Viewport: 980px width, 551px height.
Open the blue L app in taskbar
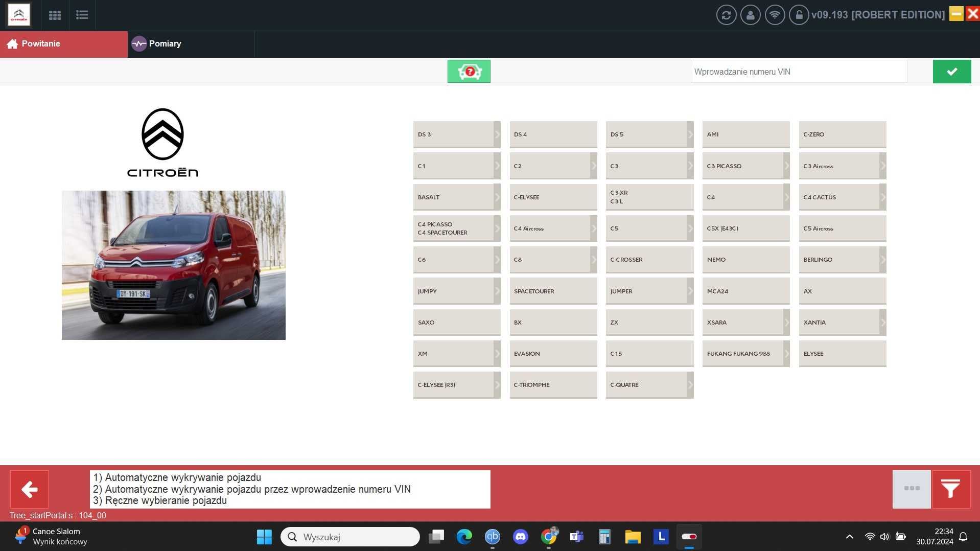pyautogui.click(x=661, y=537)
